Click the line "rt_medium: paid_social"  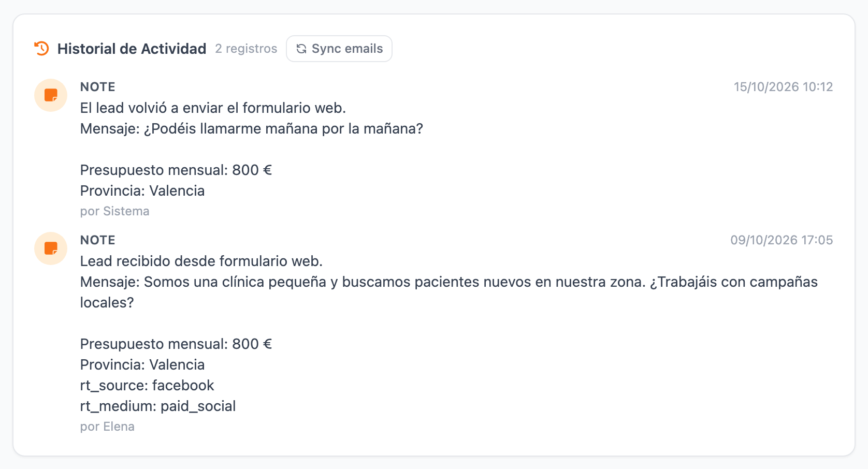[x=158, y=406]
